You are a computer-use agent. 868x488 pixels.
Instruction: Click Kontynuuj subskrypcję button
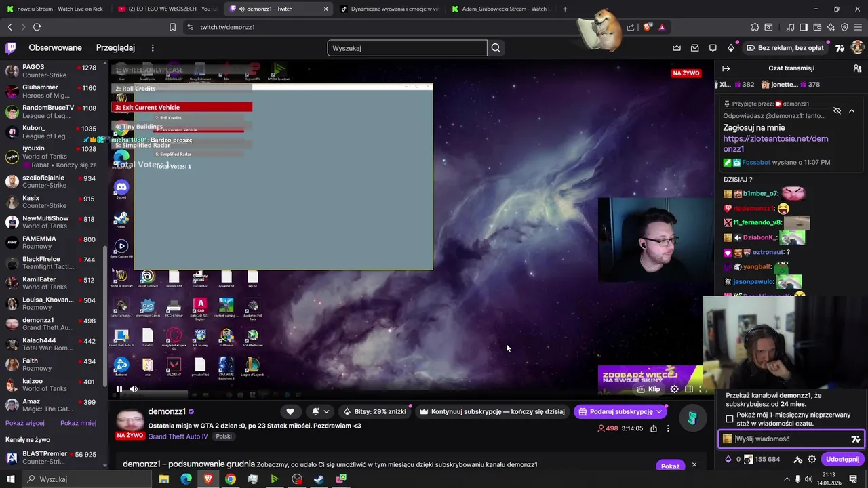click(x=492, y=411)
